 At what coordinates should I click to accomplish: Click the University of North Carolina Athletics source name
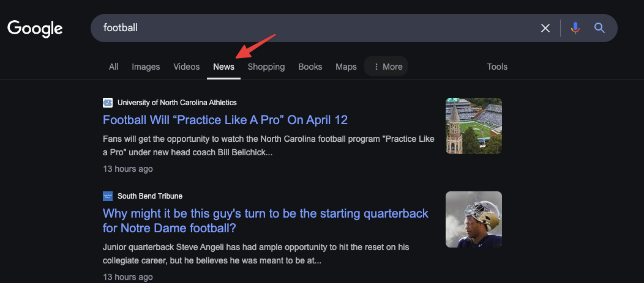pos(177,103)
